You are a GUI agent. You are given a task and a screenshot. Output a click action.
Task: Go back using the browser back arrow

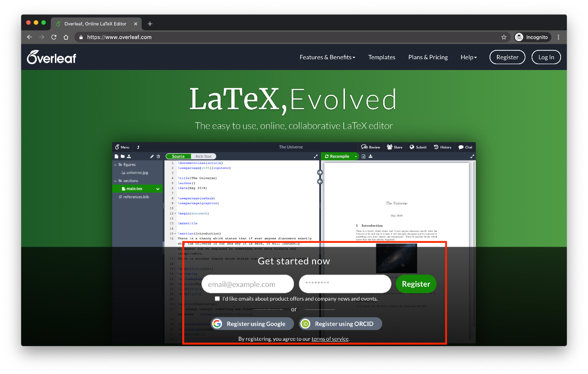coord(29,37)
